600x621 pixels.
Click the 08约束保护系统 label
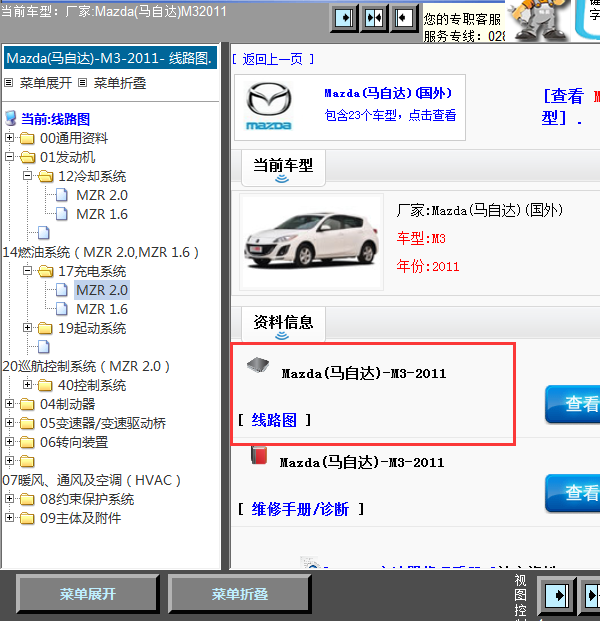(87, 499)
